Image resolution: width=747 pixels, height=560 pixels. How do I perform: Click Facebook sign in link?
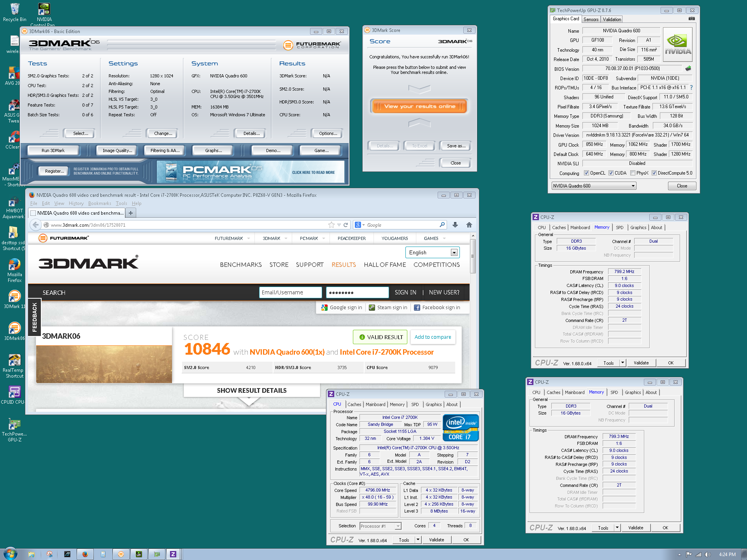point(437,307)
